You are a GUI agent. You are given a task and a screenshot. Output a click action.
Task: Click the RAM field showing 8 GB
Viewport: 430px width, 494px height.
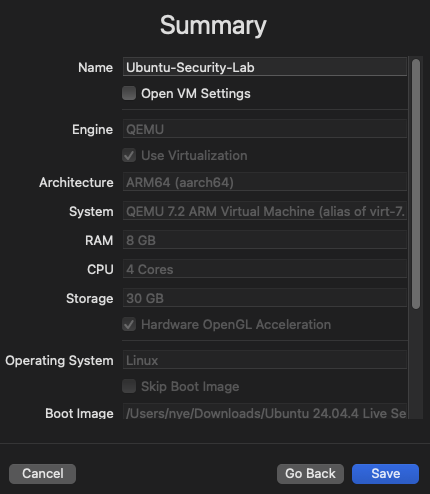[x=265, y=240]
